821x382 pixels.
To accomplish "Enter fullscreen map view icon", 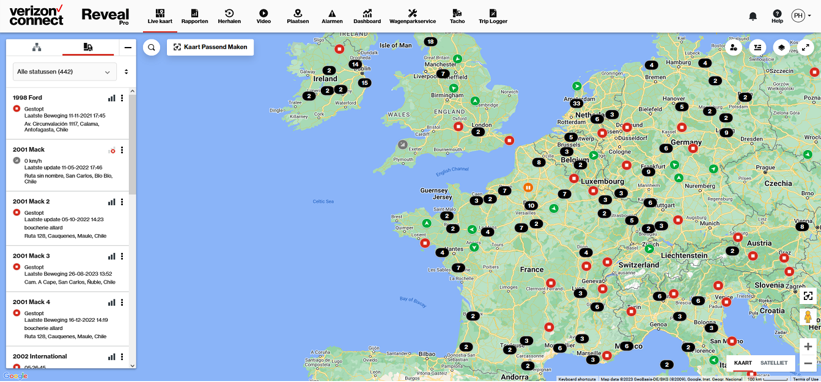I will click(x=805, y=48).
